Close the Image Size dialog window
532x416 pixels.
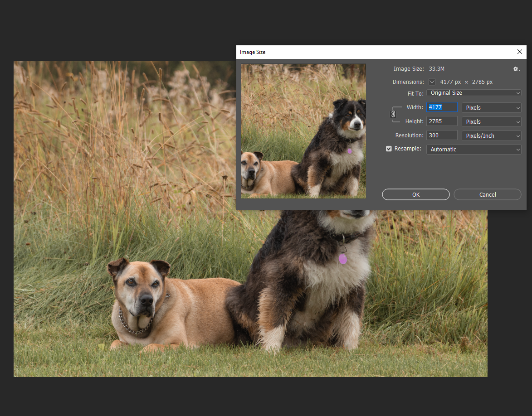click(x=519, y=52)
